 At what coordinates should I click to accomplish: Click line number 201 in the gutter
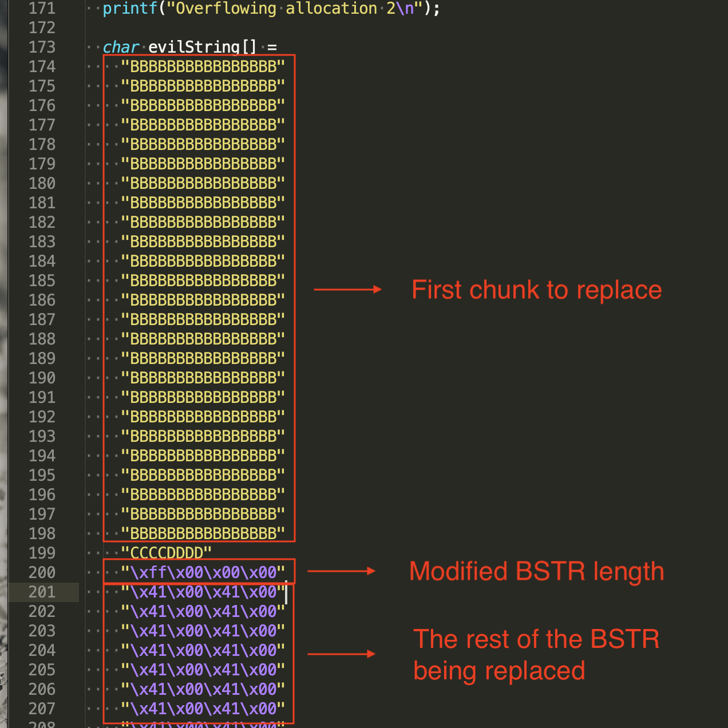click(x=42, y=592)
